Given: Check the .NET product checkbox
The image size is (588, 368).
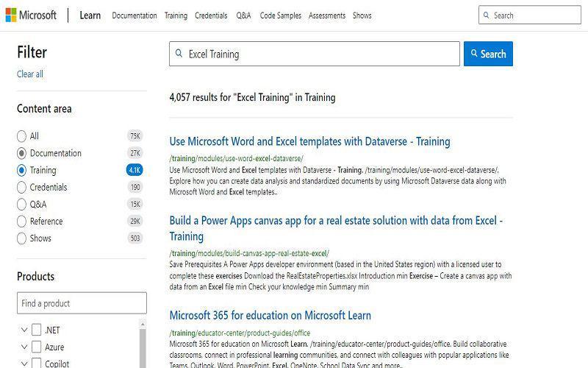Looking at the screenshot, I should [x=36, y=330].
